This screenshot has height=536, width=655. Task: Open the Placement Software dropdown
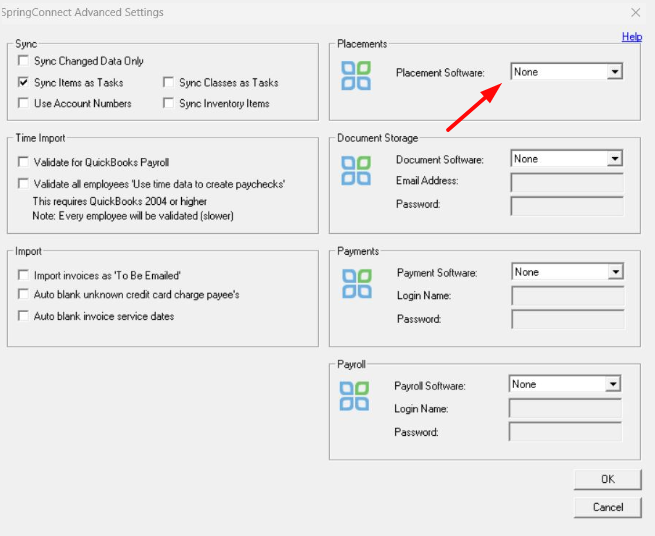[615, 72]
